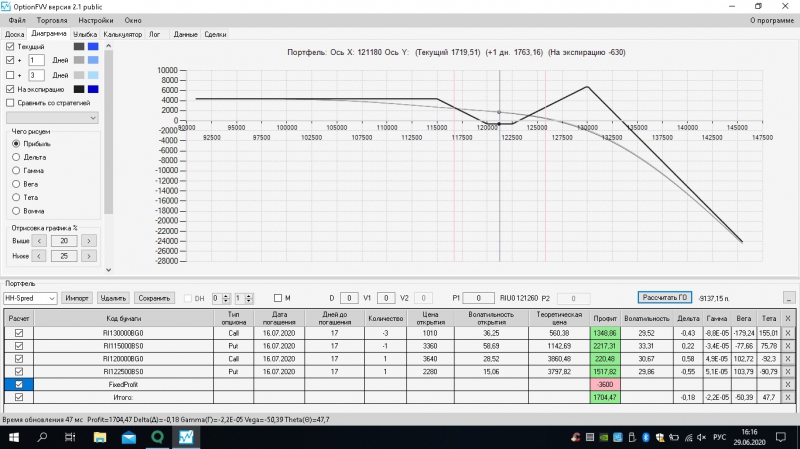Decrease the Выше cutoff with left arrow
The height and width of the screenshot is (449, 800).
tap(39, 241)
